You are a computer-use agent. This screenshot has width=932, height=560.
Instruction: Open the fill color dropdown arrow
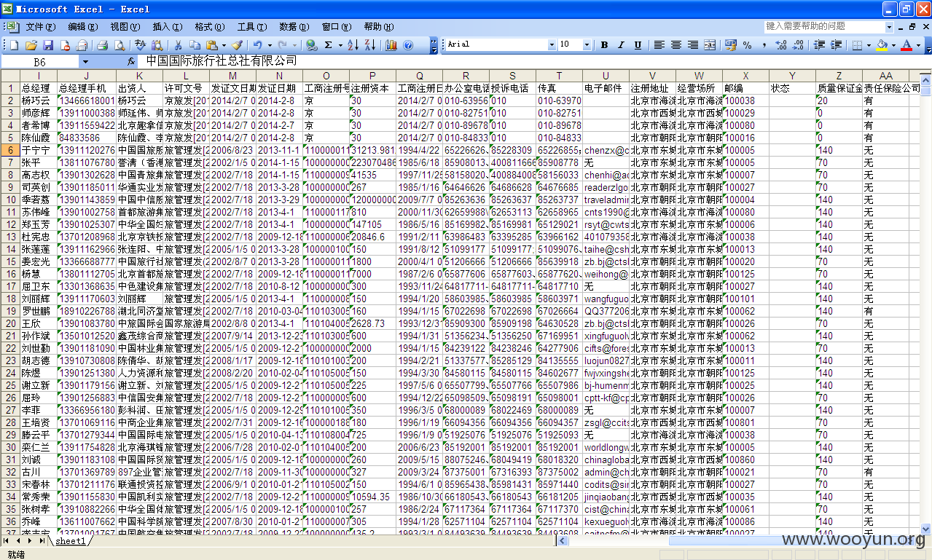[893, 45]
